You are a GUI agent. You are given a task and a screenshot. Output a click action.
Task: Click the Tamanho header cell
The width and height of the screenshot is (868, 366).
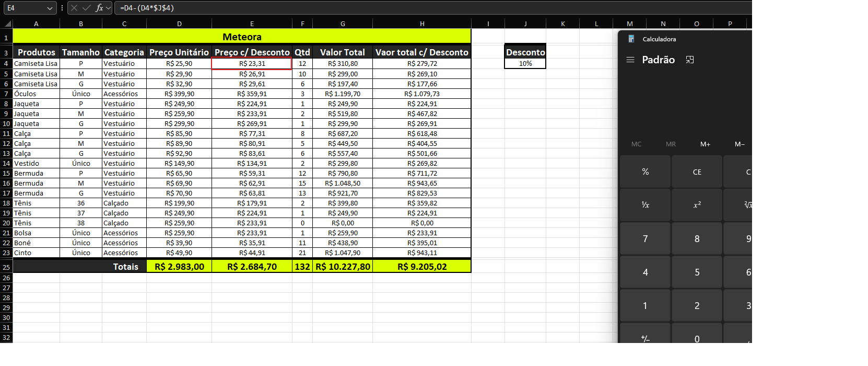(81, 52)
